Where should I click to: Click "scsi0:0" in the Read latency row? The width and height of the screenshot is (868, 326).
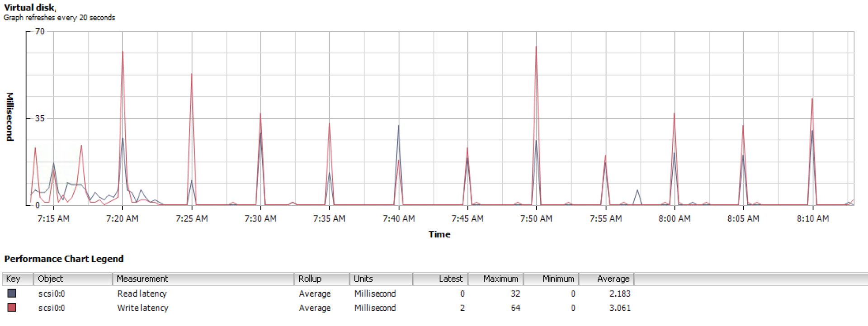coord(52,294)
